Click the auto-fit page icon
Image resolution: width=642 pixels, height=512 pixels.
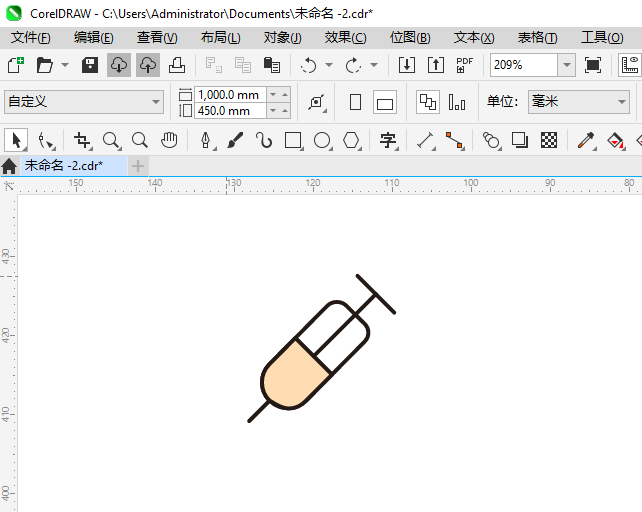point(316,102)
